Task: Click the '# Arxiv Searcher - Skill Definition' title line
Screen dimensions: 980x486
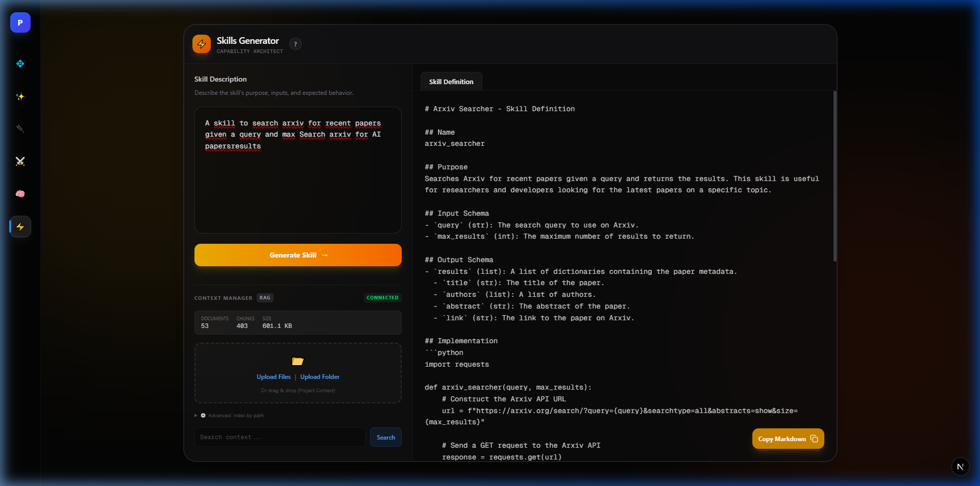Action: point(500,109)
